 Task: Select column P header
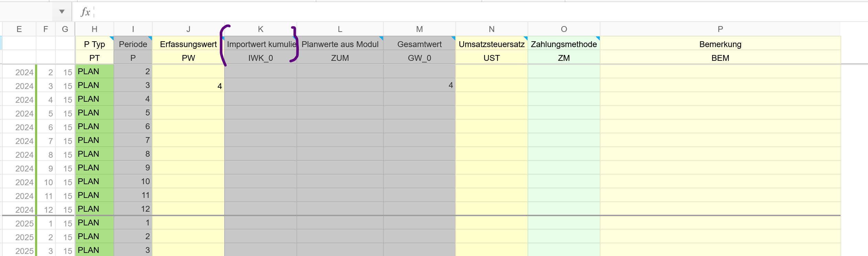pos(720,29)
